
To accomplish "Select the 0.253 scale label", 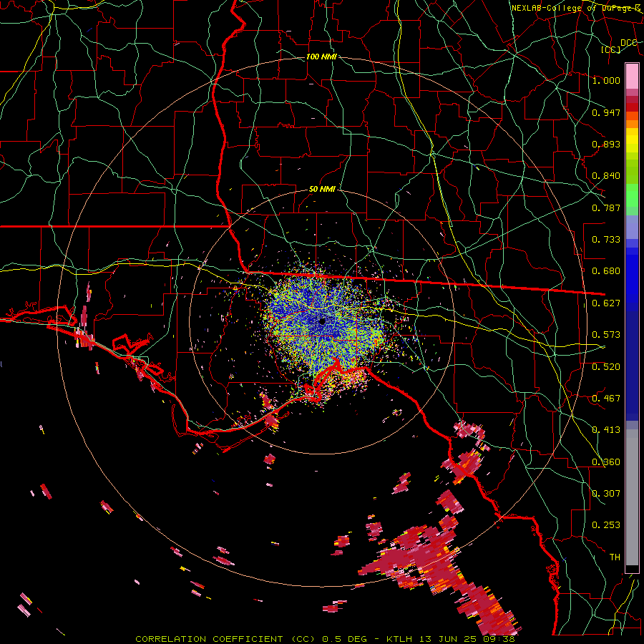I will [606, 525].
